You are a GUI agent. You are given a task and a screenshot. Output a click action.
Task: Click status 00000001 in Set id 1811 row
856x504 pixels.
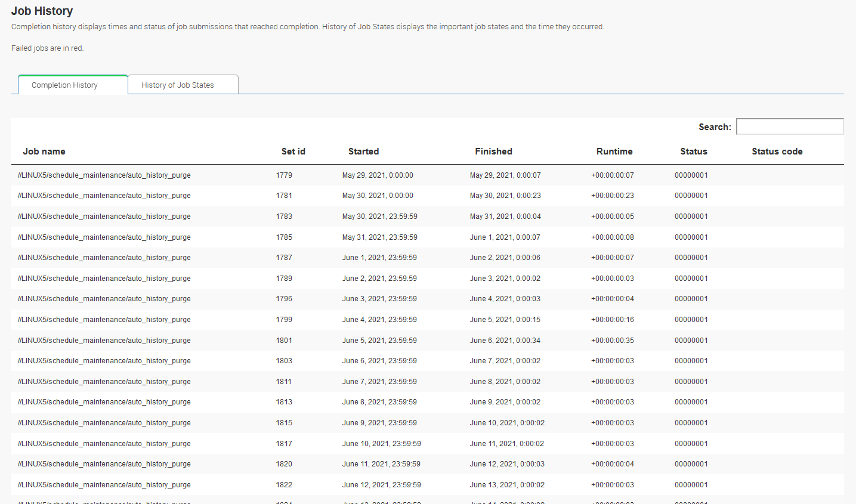coord(691,382)
